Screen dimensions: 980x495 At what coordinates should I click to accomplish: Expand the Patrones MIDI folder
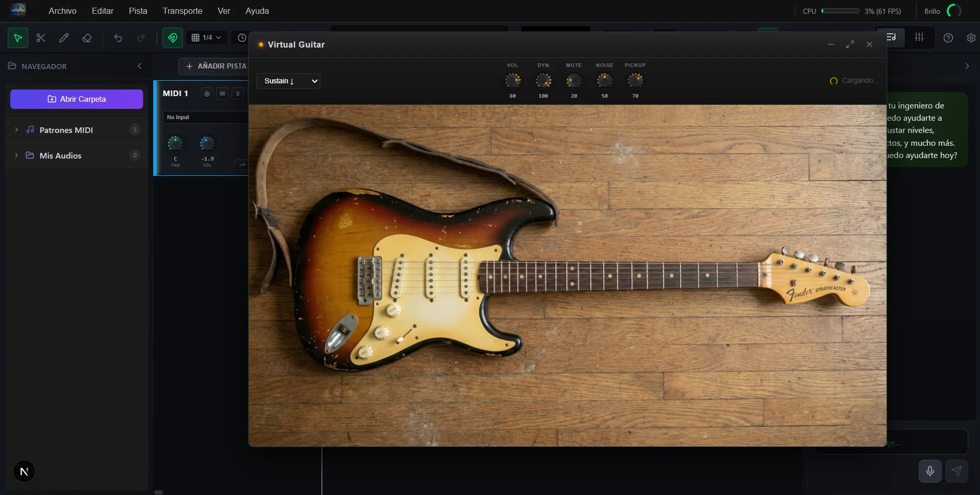point(16,130)
